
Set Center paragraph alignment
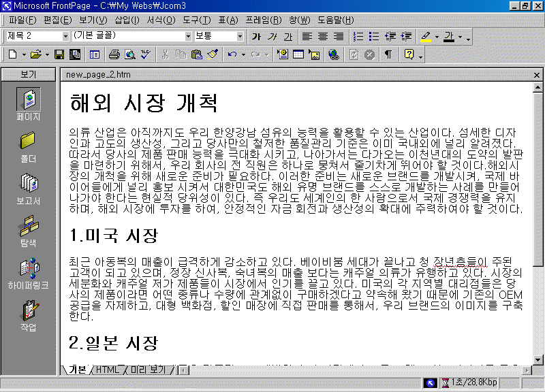coord(323,36)
